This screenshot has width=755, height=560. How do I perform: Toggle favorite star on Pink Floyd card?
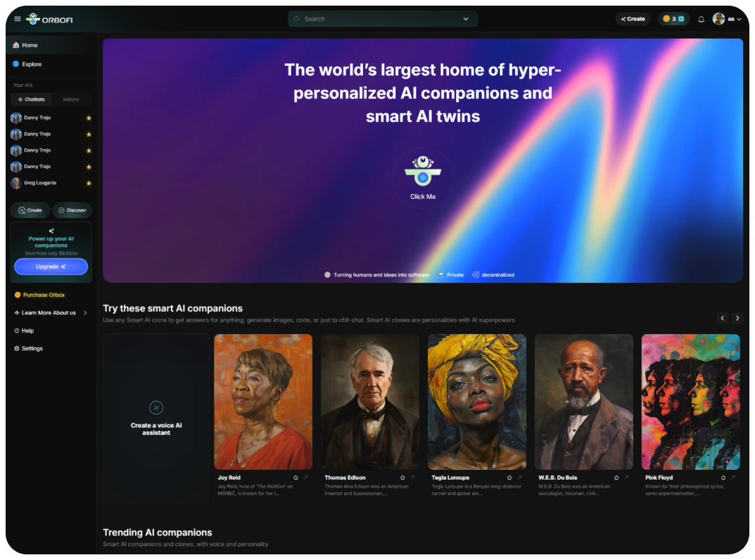click(723, 478)
